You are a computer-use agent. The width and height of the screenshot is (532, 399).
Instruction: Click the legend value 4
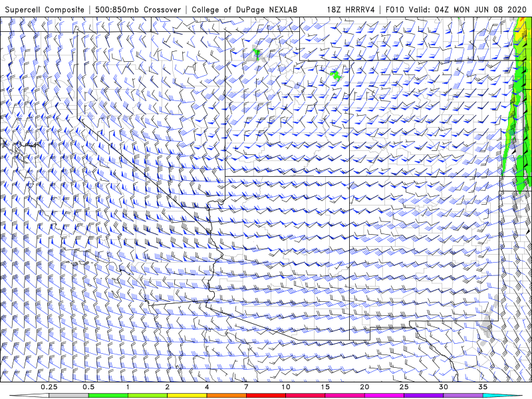pos(207,387)
